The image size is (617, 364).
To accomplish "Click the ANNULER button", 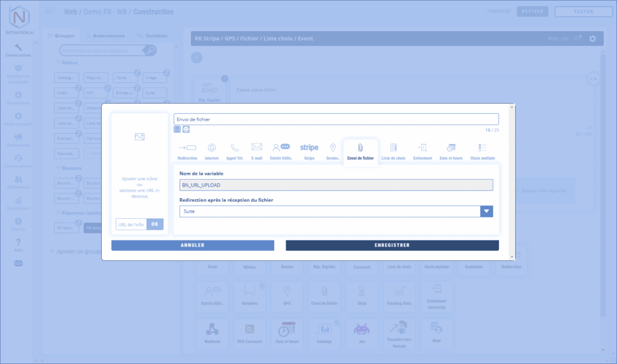I will 193,245.
